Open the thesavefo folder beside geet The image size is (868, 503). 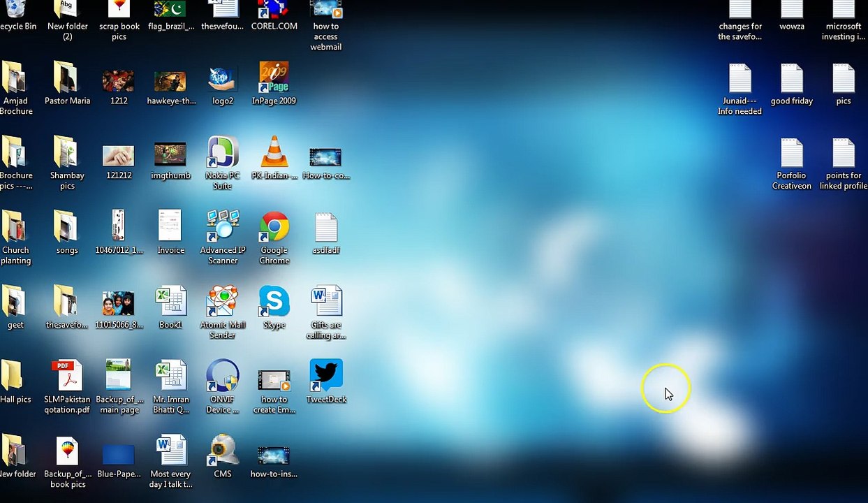[67, 307]
